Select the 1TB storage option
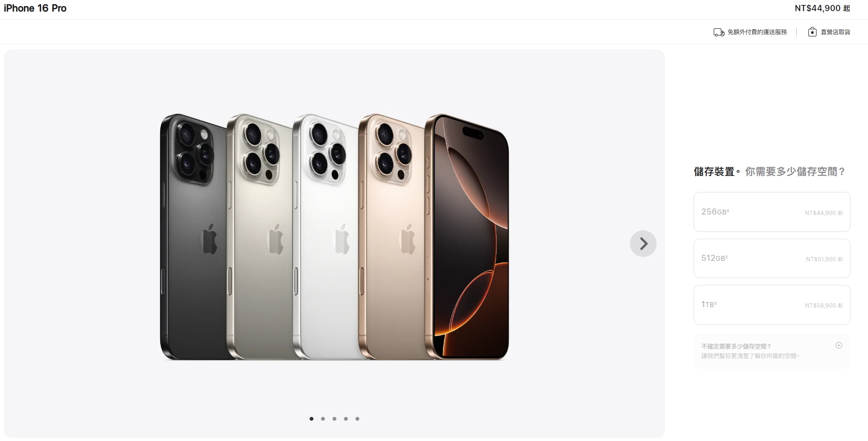The height and width of the screenshot is (441, 868). click(x=772, y=305)
